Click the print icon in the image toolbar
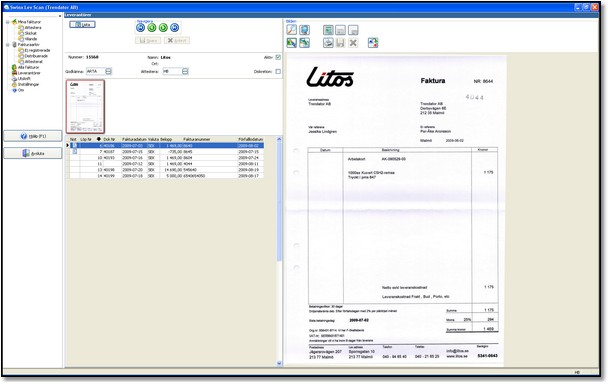Image resolution: width=608 pixels, height=384 pixels. tap(328, 43)
